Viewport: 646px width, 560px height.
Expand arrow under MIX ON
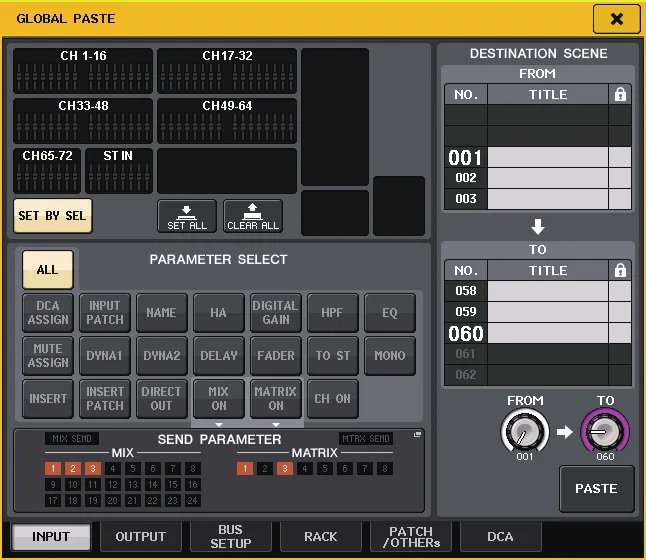pos(219,424)
